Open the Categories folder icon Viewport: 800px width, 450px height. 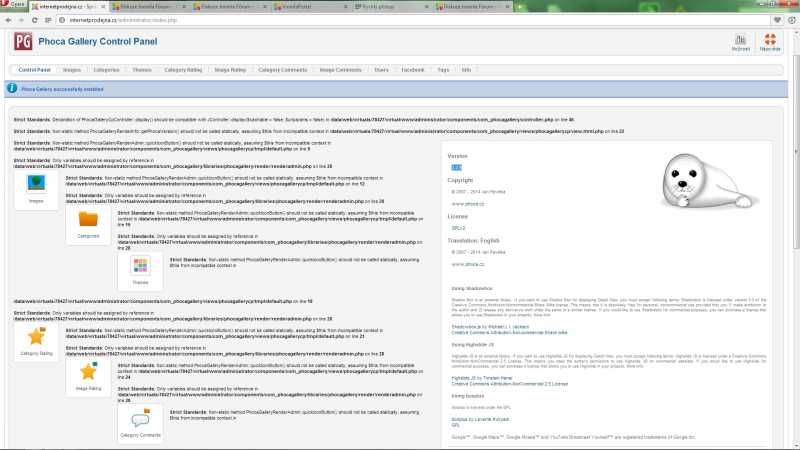click(x=88, y=220)
